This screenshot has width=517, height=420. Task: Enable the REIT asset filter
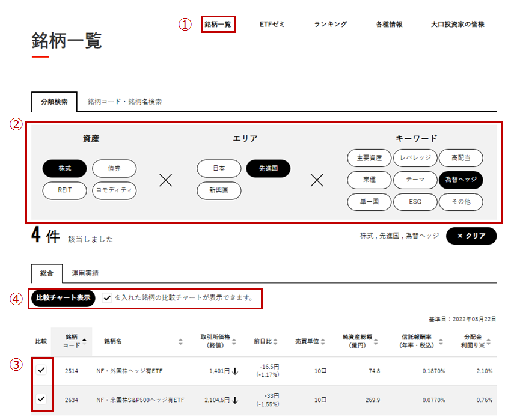point(64,190)
